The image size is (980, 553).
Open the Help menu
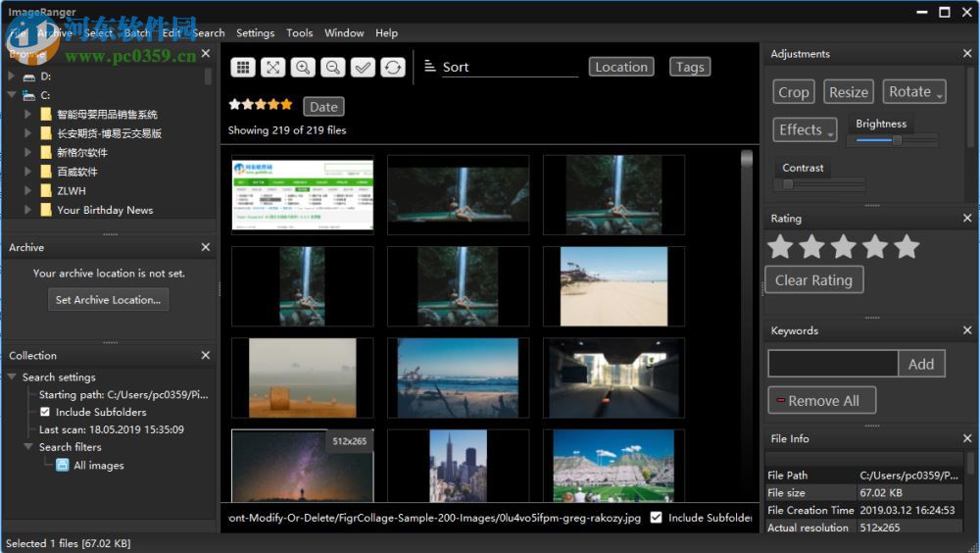coord(386,33)
